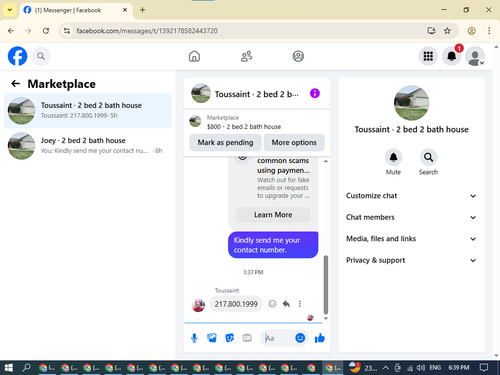Open Toussaint - 2 bed 2 bath house conversation
Image resolution: width=500 pixels, height=375 pixels.
[x=88, y=111]
